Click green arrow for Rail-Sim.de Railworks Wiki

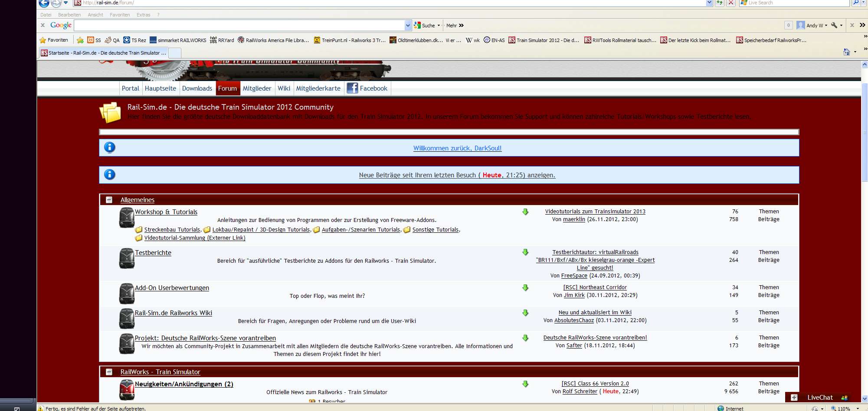point(525,313)
